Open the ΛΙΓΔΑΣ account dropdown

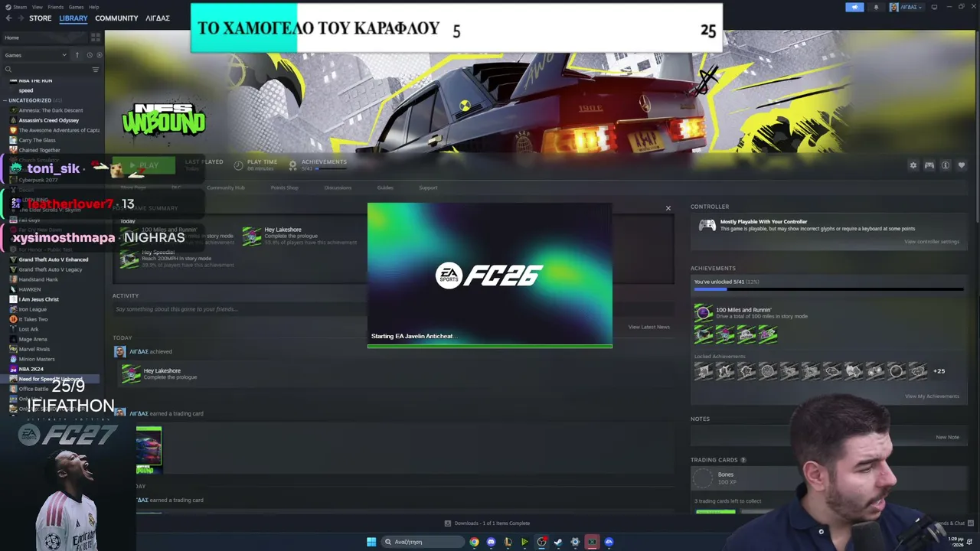[906, 7]
